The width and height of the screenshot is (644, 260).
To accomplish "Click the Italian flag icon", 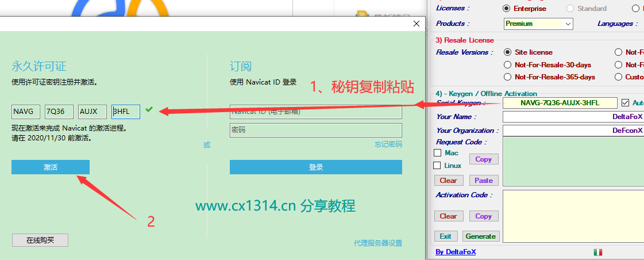I will [597, 252].
